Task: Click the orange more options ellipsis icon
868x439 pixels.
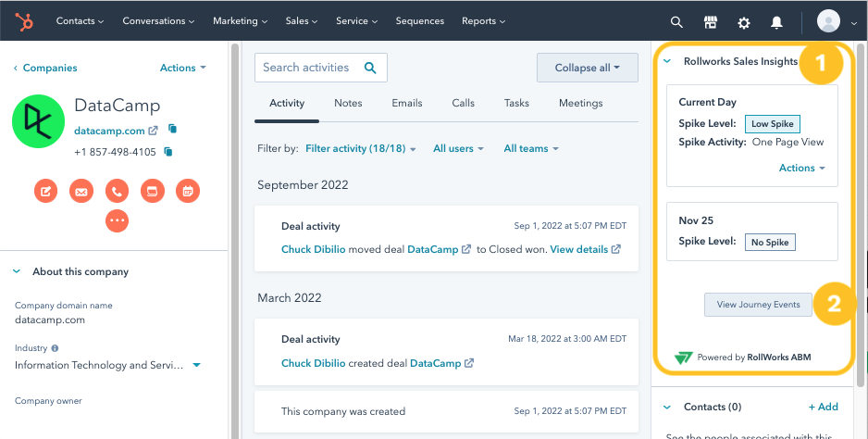Action: (x=117, y=220)
